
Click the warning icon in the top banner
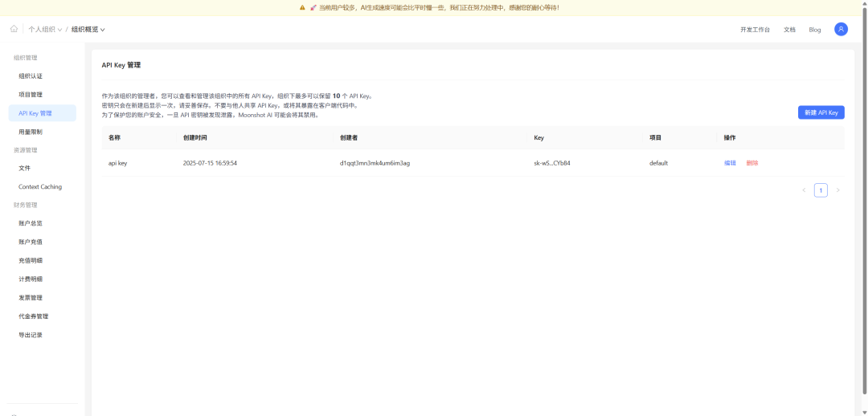pos(302,8)
